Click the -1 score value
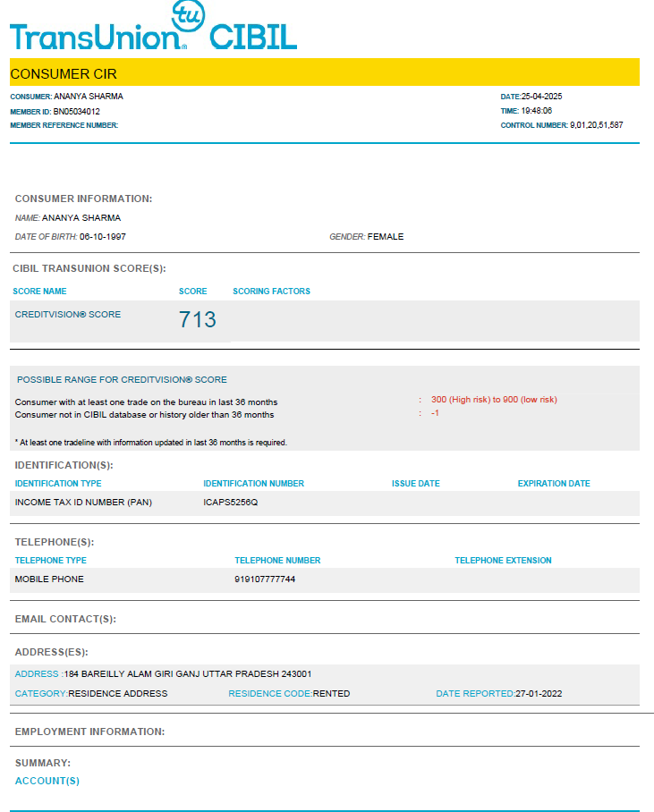654x812 pixels. 435,413
